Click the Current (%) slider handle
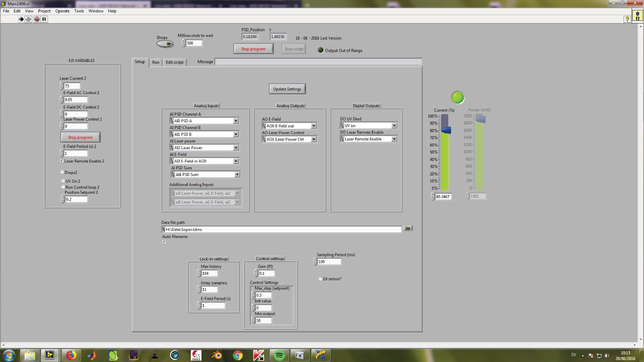This screenshot has width=644, height=362. coord(446,130)
